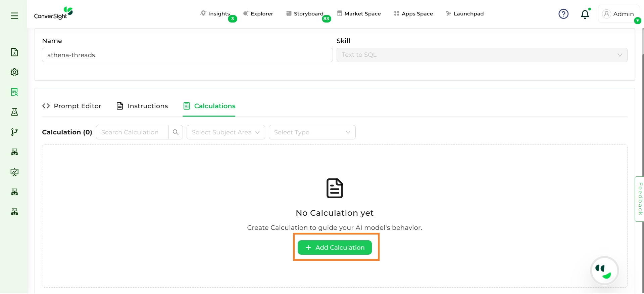This screenshot has height=294, width=644.
Task: Click the lab flask sidebar icon
Action: coord(14,112)
